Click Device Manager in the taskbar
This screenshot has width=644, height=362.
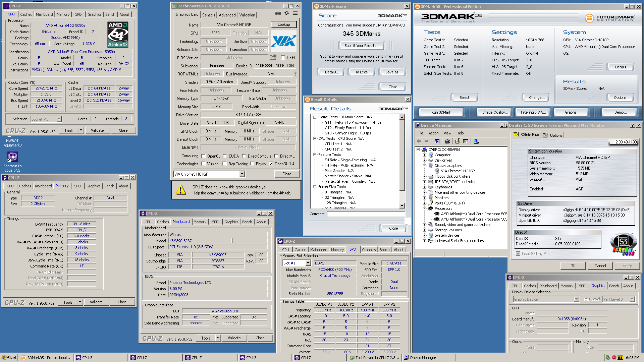[429, 358]
